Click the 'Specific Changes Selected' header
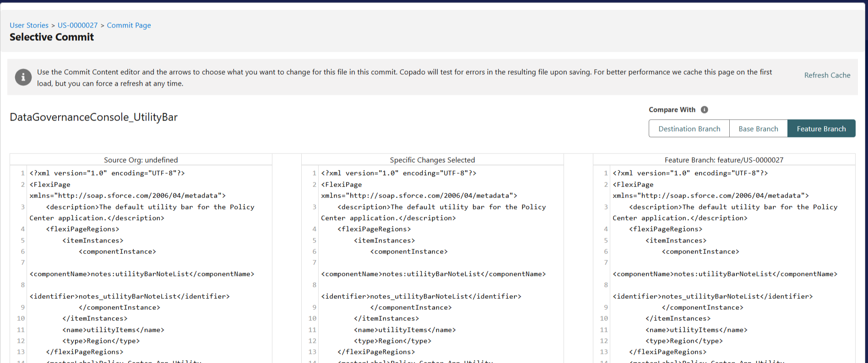The image size is (868, 363). click(432, 160)
